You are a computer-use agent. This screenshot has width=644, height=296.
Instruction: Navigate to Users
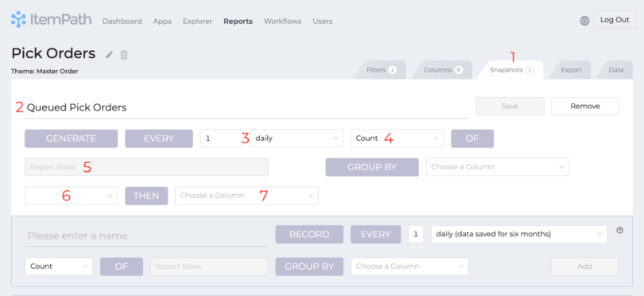(x=323, y=21)
